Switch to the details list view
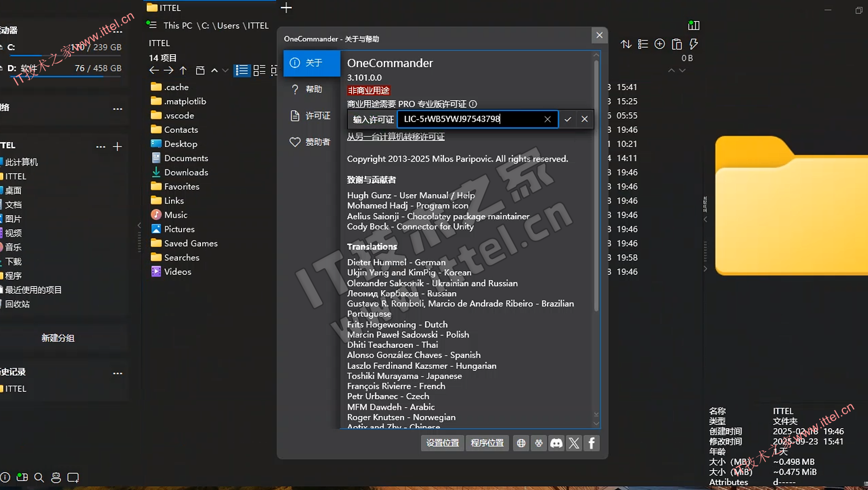Viewport: 868px width, 490px height. (x=242, y=70)
